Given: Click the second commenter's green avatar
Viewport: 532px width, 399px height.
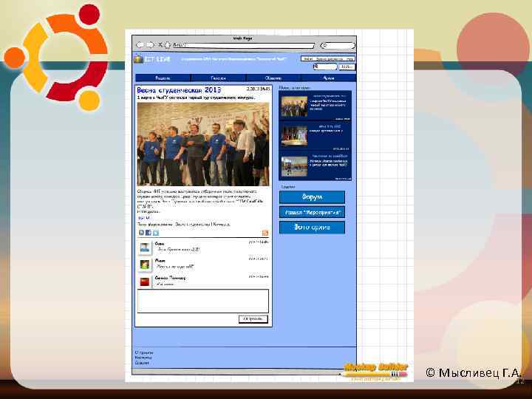Looking at the screenshot, I should (x=145, y=265).
